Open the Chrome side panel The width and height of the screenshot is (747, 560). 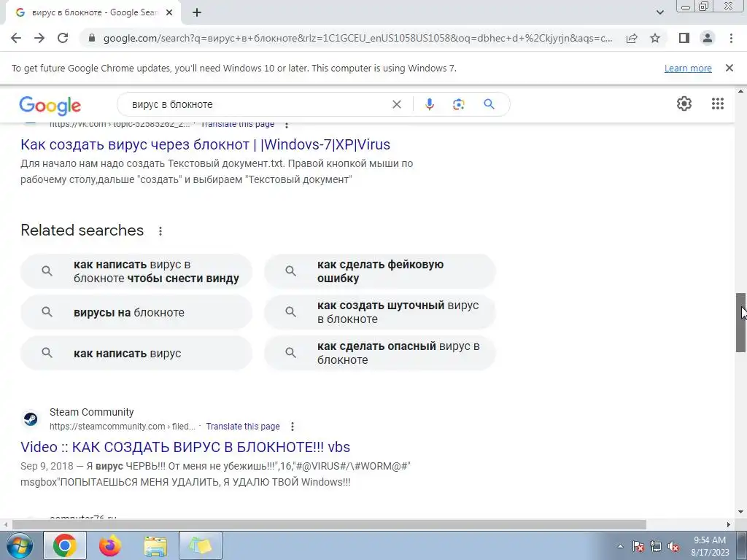pyautogui.click(x=684, y=38)
